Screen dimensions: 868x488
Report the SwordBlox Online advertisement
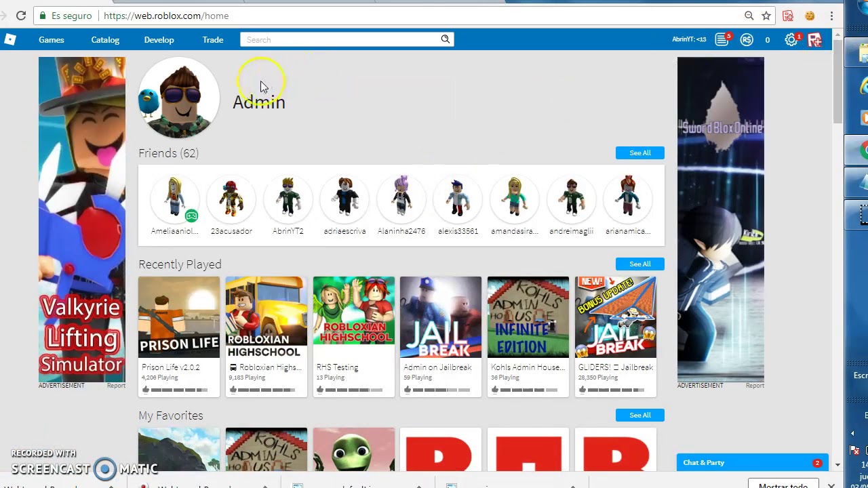click(755, 386)
